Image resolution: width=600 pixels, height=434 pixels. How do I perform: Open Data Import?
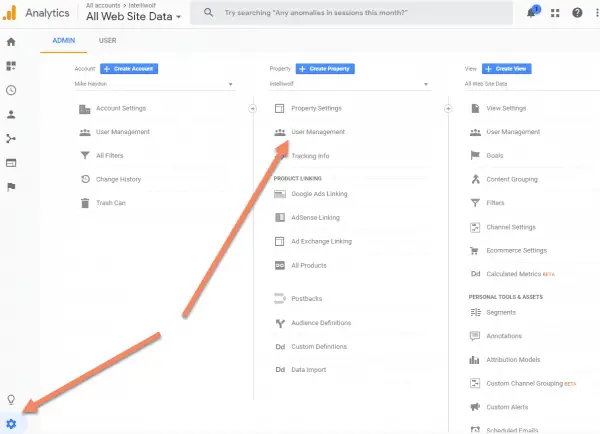pos(309,370)
